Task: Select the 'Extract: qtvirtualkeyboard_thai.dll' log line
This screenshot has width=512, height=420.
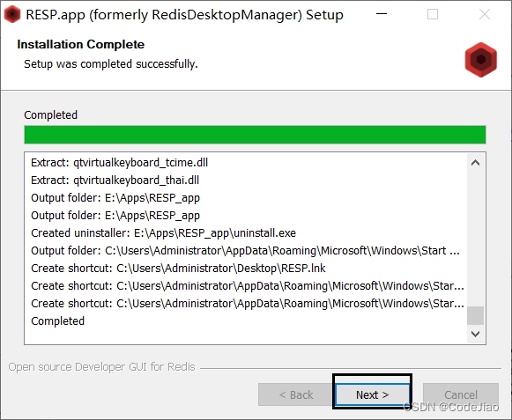Action: pyautogui.click(x=115, y=181)
